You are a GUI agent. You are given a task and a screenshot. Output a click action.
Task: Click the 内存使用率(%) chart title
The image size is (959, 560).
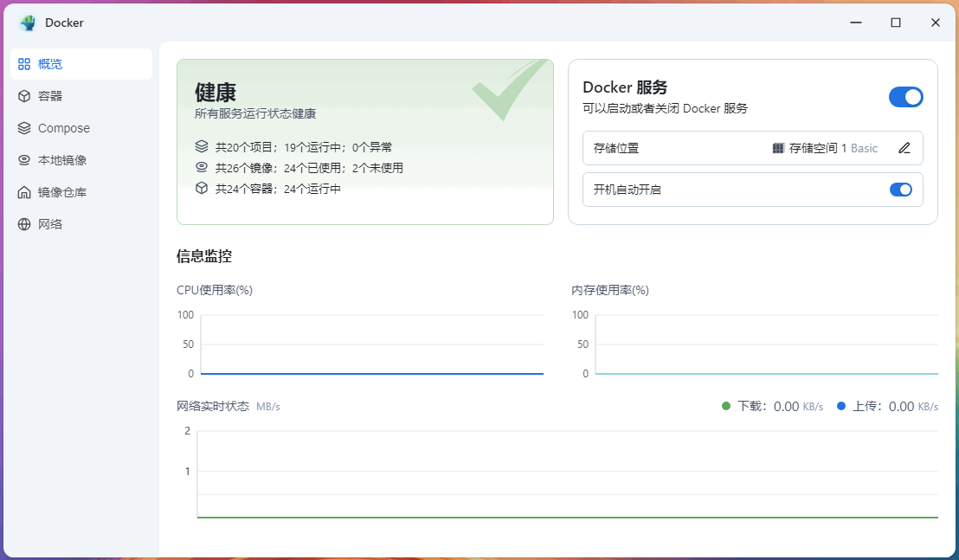pos(610,291)
